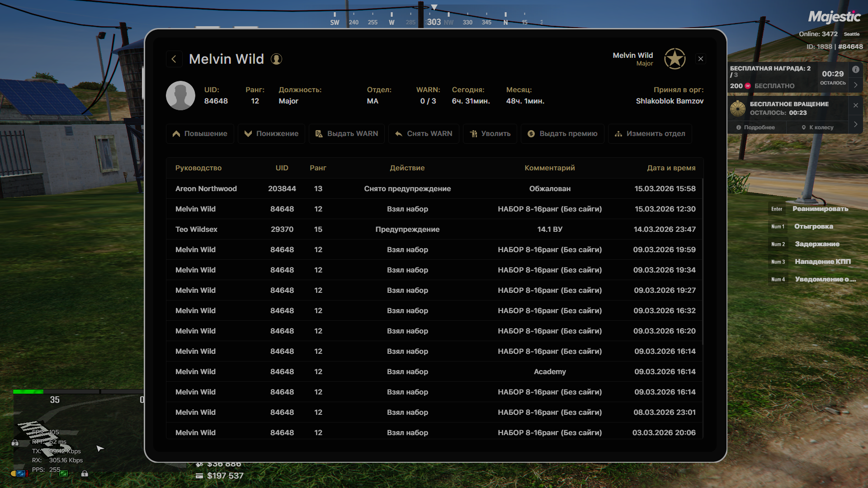Open Выдать премию bonus dialog
The height and width of the screenshot is (488, 868).
point(562,134)
